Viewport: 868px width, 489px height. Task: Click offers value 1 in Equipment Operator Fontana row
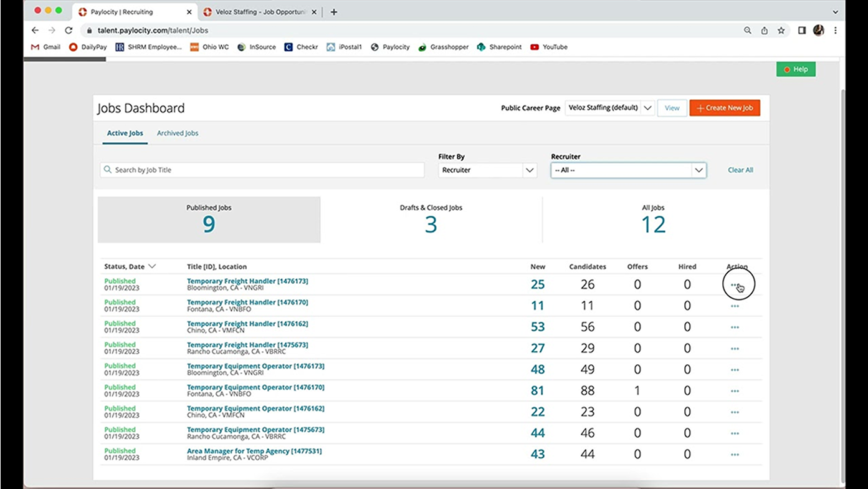coord(637,391)
